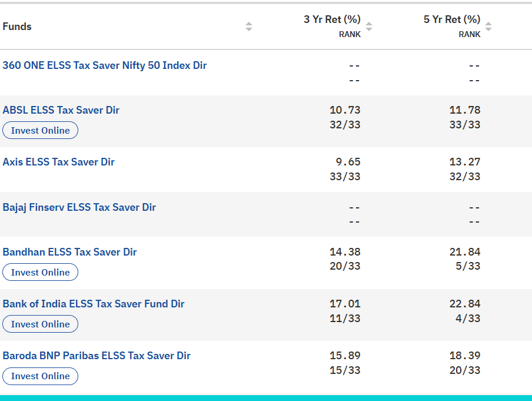The width and height of the screenshot is (532, 401).
Task: Select Bank of India 3 year return 17.01
Action: (x=345, y=304)
